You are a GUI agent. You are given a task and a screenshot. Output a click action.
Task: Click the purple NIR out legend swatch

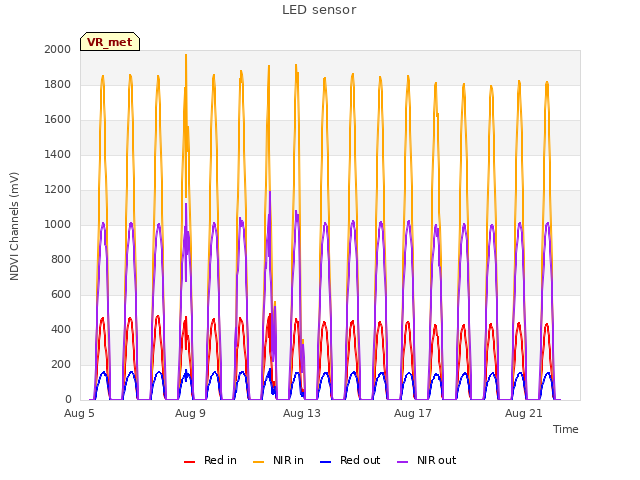click(x=402, y=462)
